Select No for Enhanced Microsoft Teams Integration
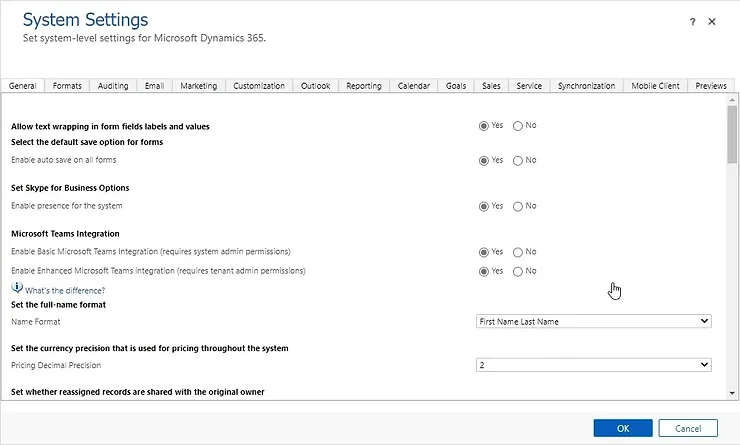 click(x=518, y=272)
